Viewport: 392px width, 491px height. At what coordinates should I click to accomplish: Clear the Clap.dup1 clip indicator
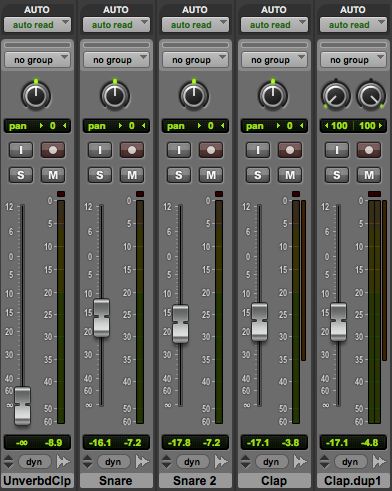[x=374, y=194]
